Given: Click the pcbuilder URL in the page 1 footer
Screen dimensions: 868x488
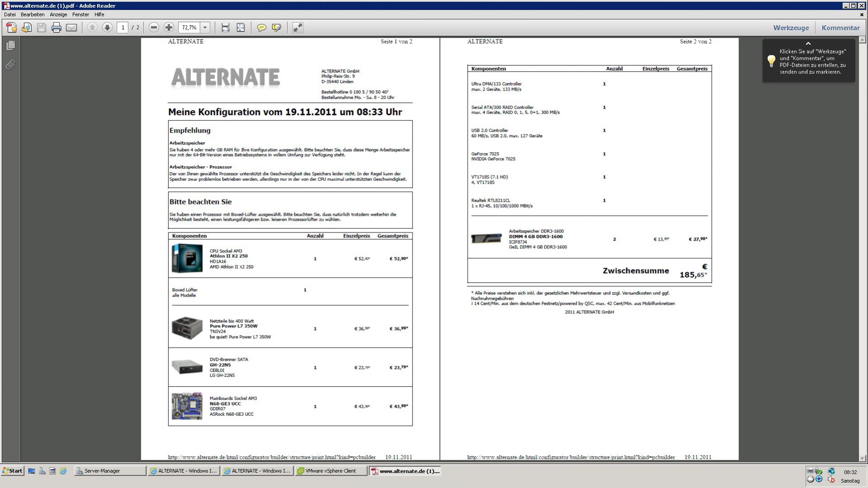Looking at the screenshot, I should pos(272,457).
